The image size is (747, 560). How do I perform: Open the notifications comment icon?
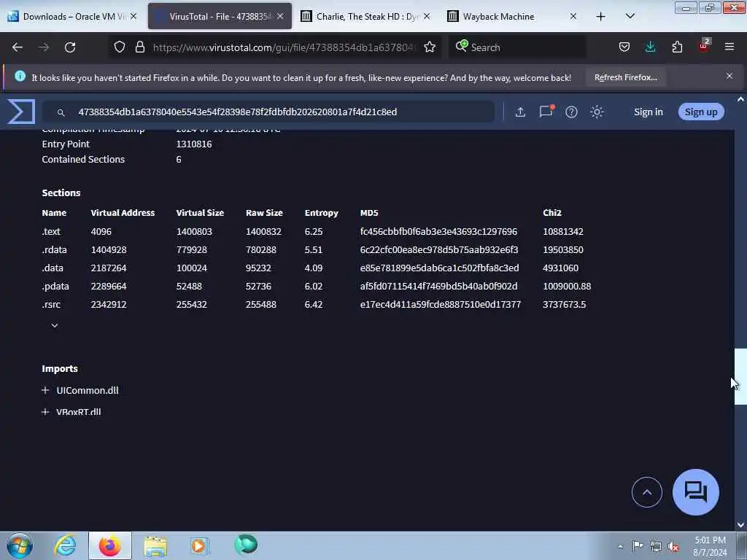546,112
